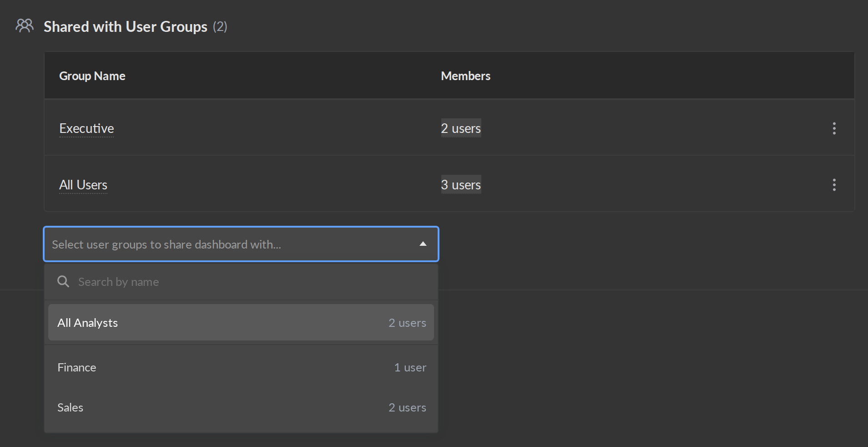Open the Executive row three-dot menu
This screenshot has width=868, height=447.
834,128
